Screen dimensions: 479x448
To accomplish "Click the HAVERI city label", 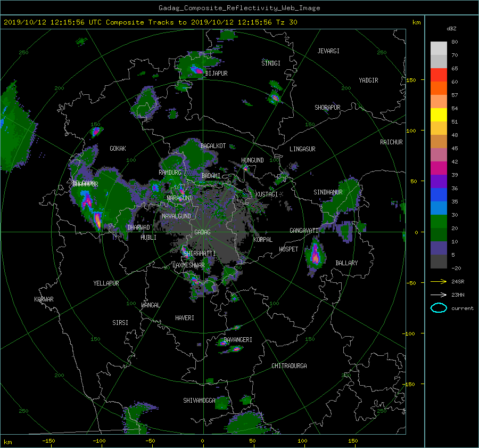I will (185, 318).
